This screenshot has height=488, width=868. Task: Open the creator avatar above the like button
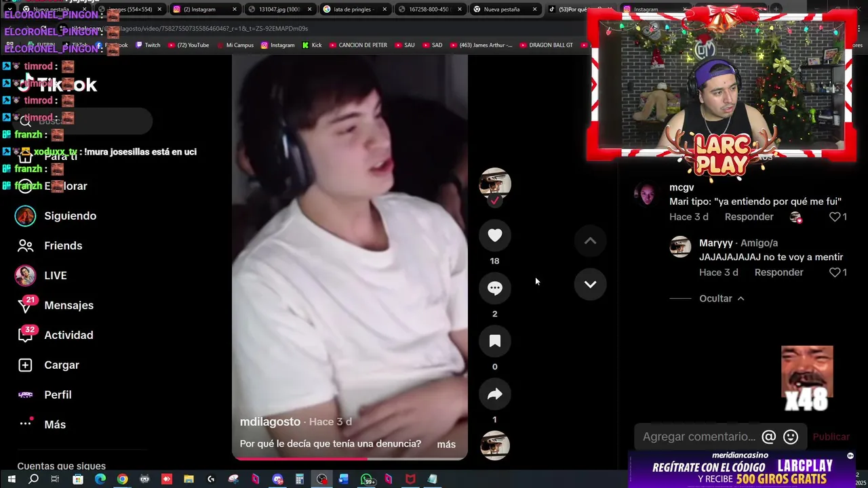tap(495, 183)
